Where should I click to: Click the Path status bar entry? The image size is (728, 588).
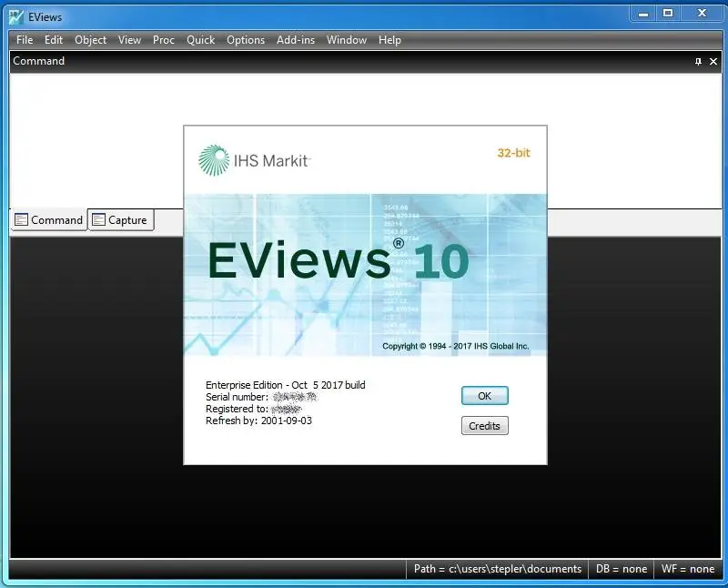497,569
